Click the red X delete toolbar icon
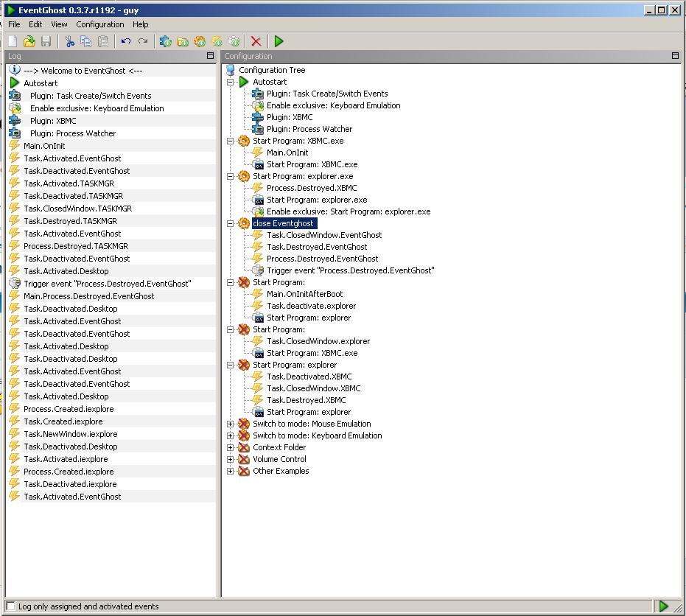 coord(256,41)
